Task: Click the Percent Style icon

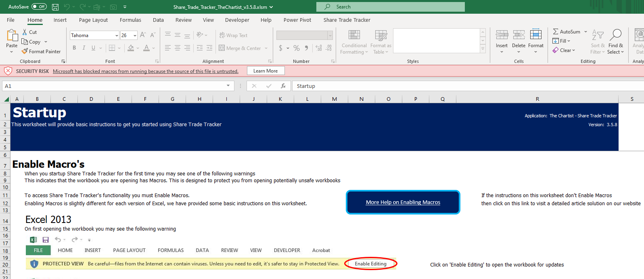Action: click(x=297, y=48)
